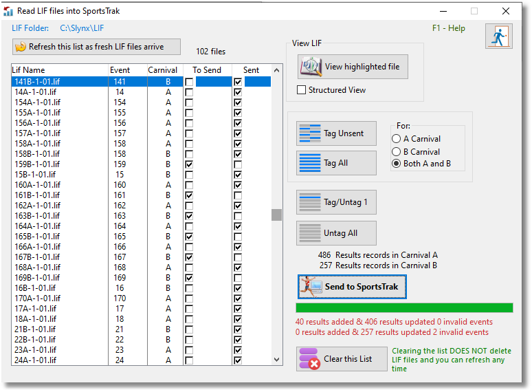This screenshot has height=392, width=532.
Task: Select row 158A-1-01.lif
Action: [x=142, y=144]
